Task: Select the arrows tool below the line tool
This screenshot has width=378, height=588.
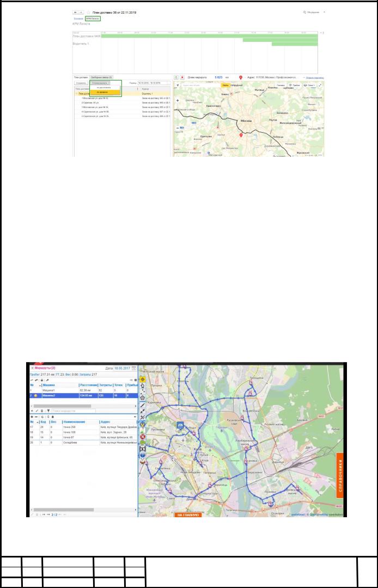Action: (143, 412)
